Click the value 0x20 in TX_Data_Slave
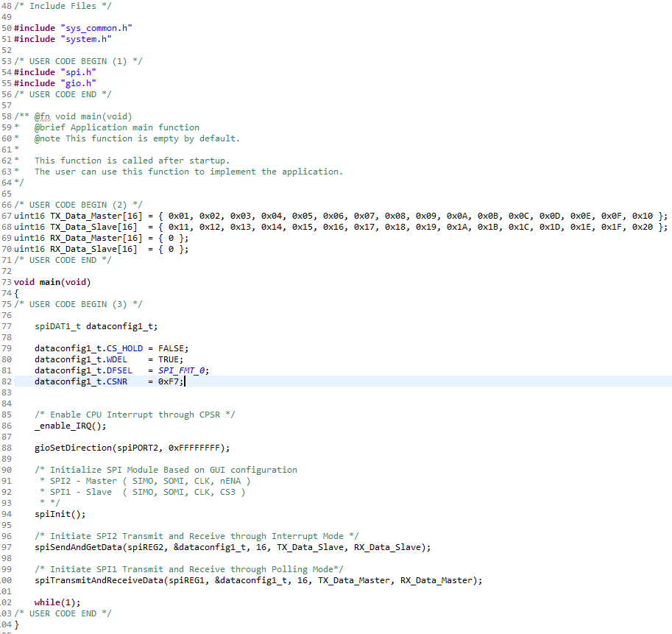The width and height of the screenshot is (672, 634). click(642, 227)
